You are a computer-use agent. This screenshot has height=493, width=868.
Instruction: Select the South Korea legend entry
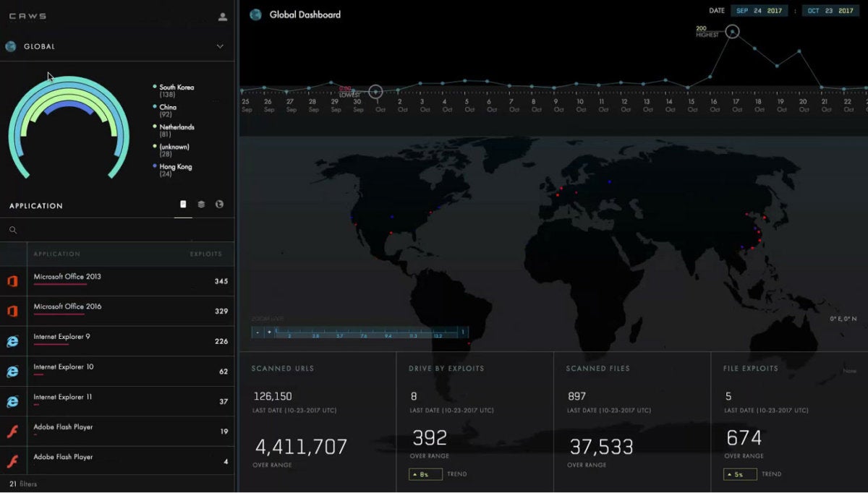(x=176, y=90)
